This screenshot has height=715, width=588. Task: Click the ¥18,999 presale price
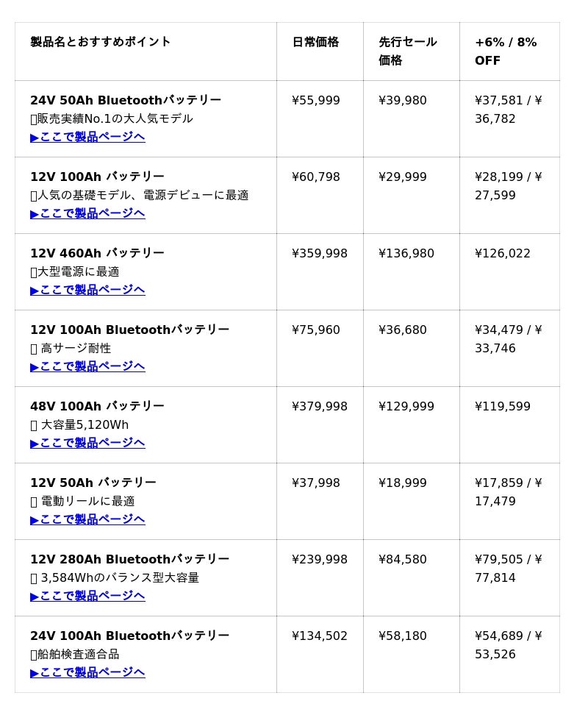(403, 483)
